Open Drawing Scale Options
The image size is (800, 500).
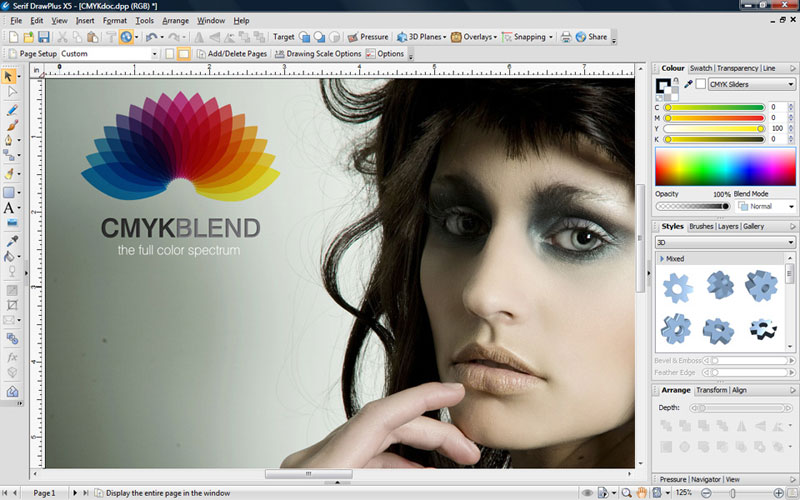tap(318, 53)
